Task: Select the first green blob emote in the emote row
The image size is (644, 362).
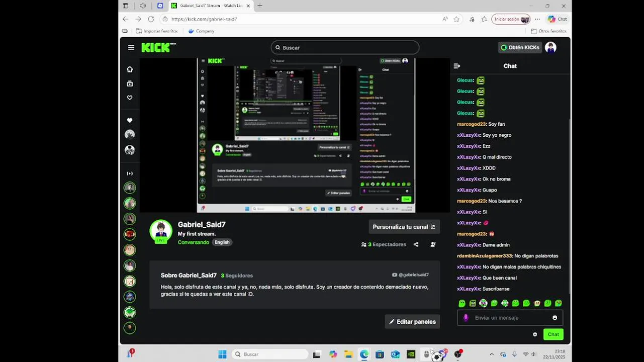Action: pyautogui.click(x=462, y=303)
